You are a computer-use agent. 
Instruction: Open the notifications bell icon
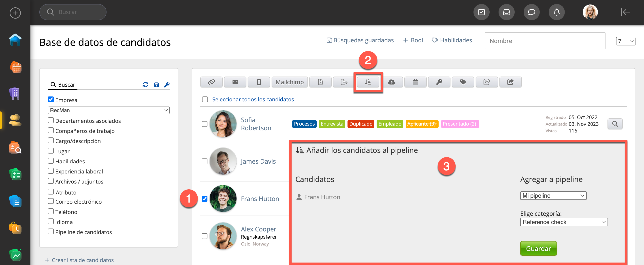557,12
